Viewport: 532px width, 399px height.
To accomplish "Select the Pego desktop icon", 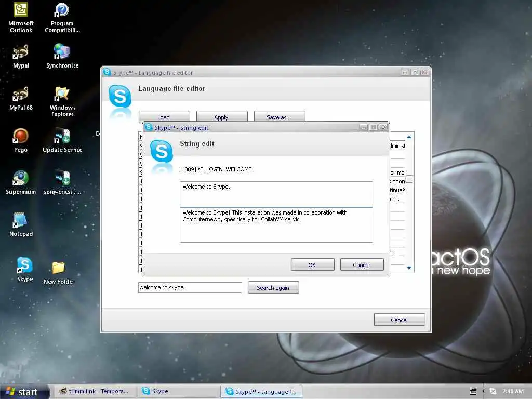I will pyautogui.click(x=21, y=140).
